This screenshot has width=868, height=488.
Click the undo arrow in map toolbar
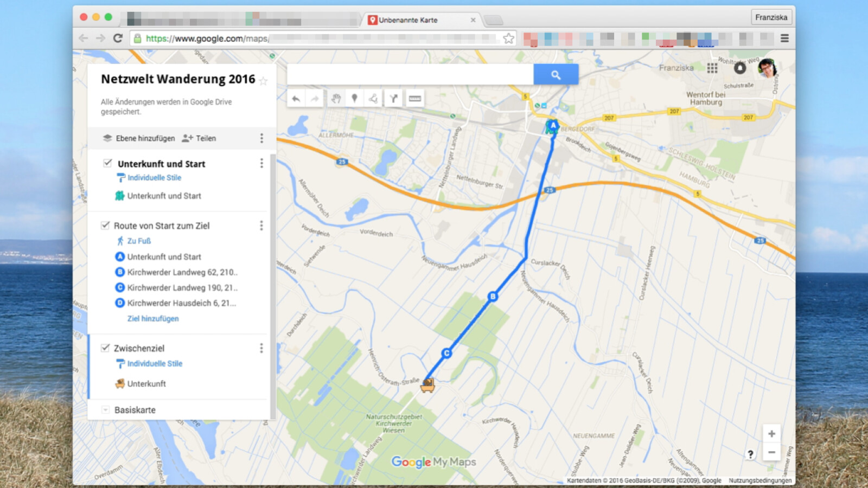296,99
